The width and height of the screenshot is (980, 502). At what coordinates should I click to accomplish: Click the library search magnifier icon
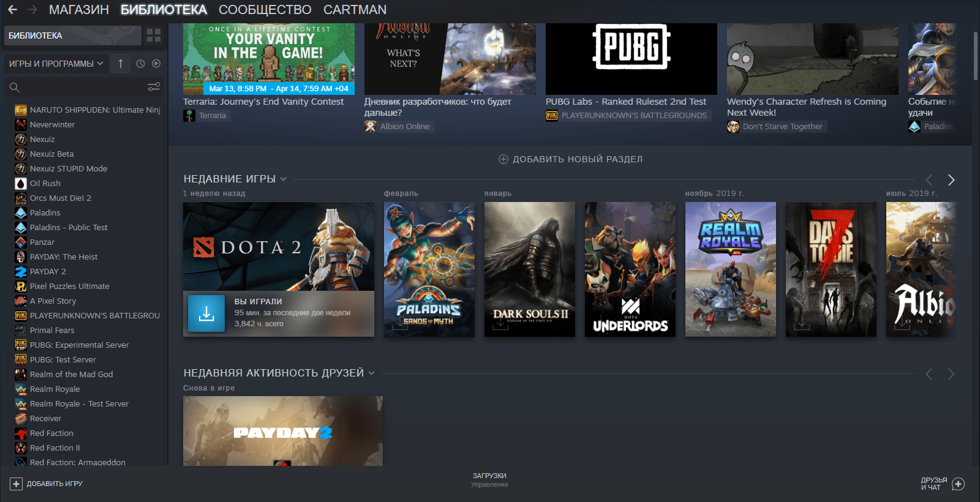tap(15, 88)
